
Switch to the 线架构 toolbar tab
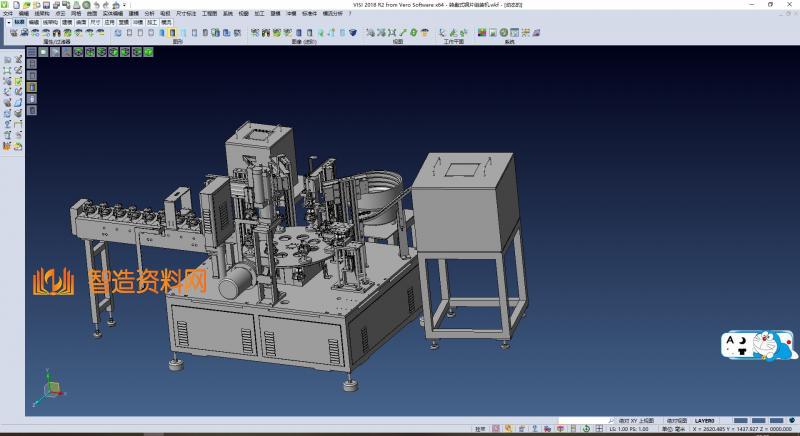tap(49, 21)
